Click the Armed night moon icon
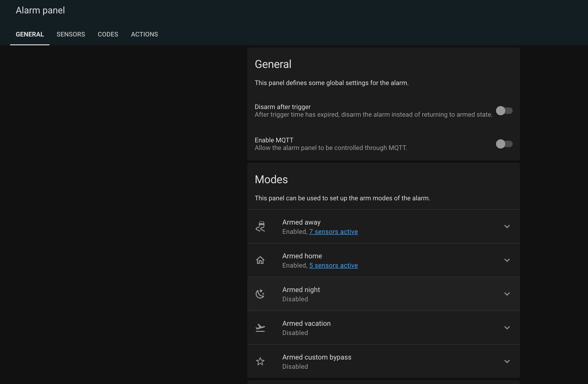 pos(260,294)
